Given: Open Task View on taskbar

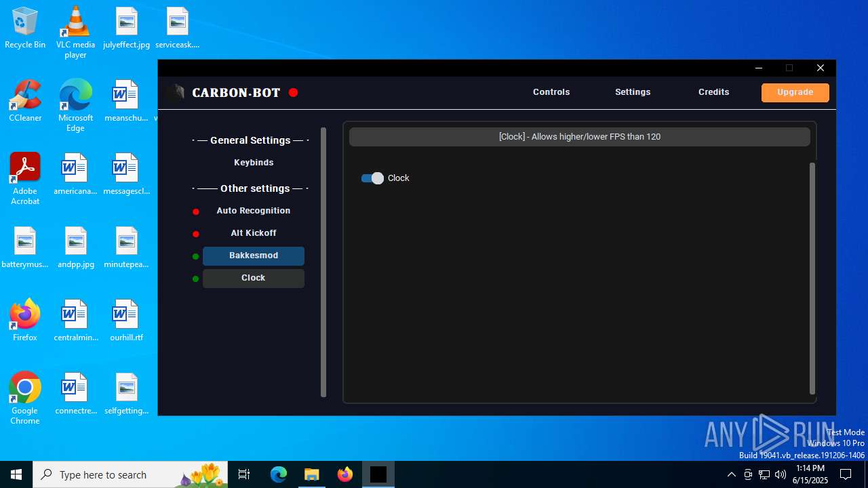Looking at the screenshot, I should pos(244,474).
